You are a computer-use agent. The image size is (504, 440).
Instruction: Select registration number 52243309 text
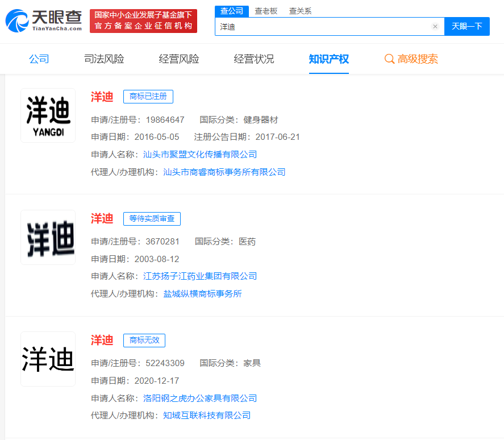click(x=165, y=363)
